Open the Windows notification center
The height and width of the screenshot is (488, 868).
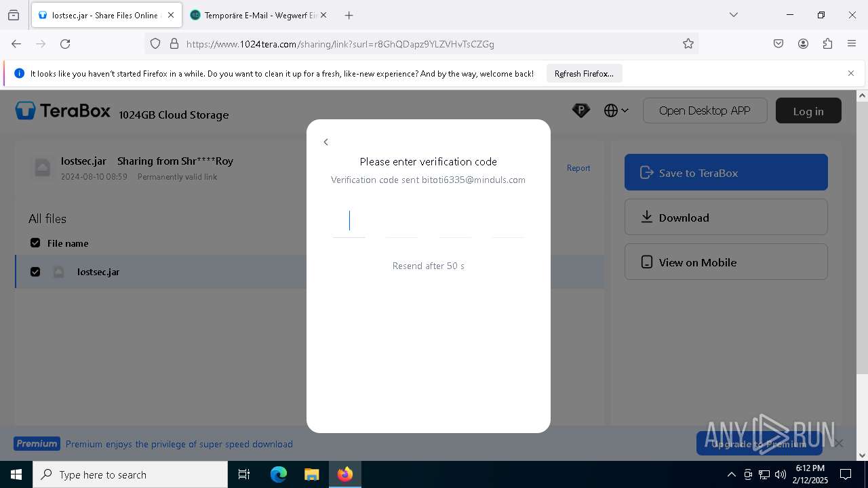[x=846, y=474]
